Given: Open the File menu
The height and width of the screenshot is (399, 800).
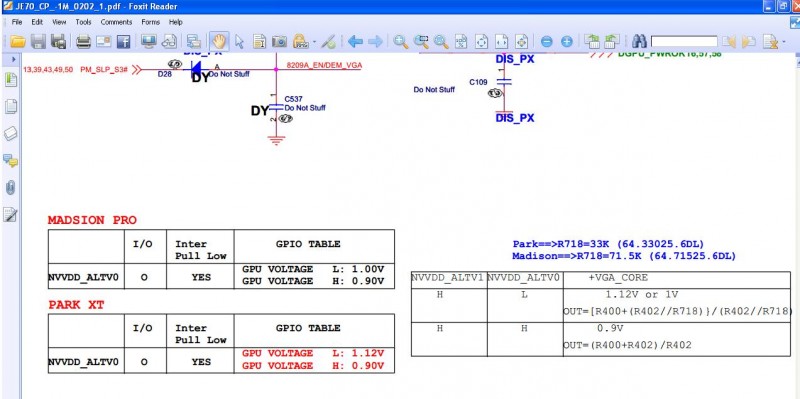Looking at the screenshot, I should (17, 22).
